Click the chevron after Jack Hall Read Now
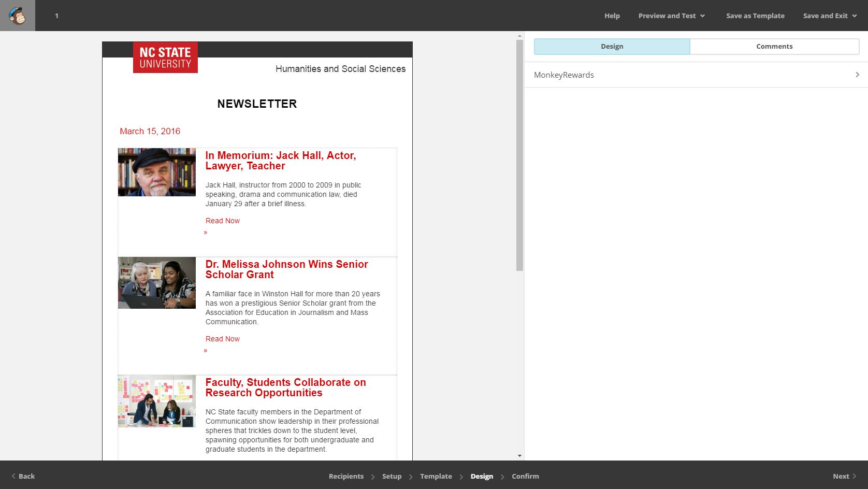The image size is (868, 489). 206,233
